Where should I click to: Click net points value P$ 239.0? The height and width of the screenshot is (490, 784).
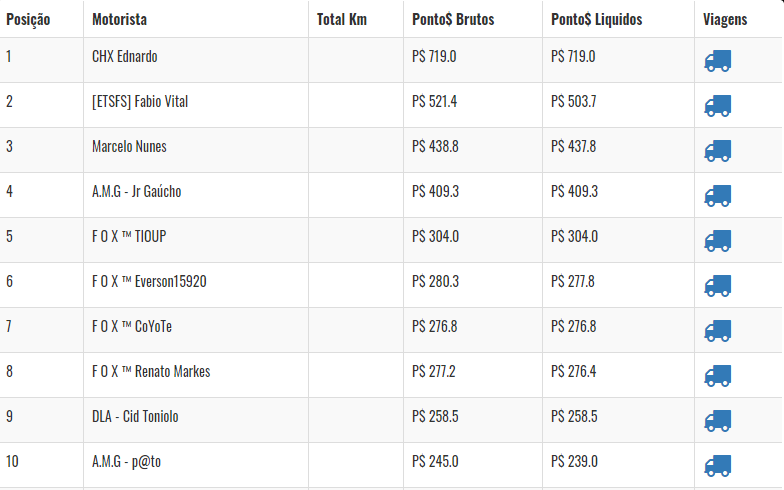click(574, 462)
